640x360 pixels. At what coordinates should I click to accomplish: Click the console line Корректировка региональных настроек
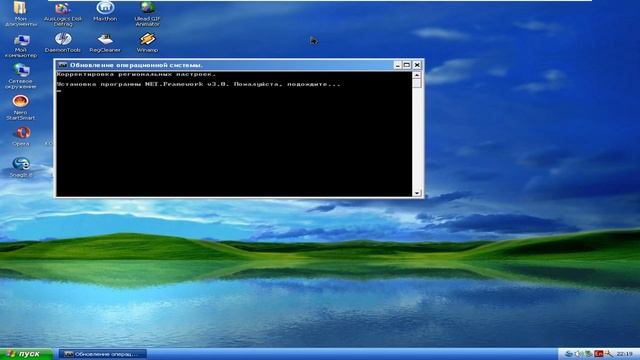pos(136,74)
